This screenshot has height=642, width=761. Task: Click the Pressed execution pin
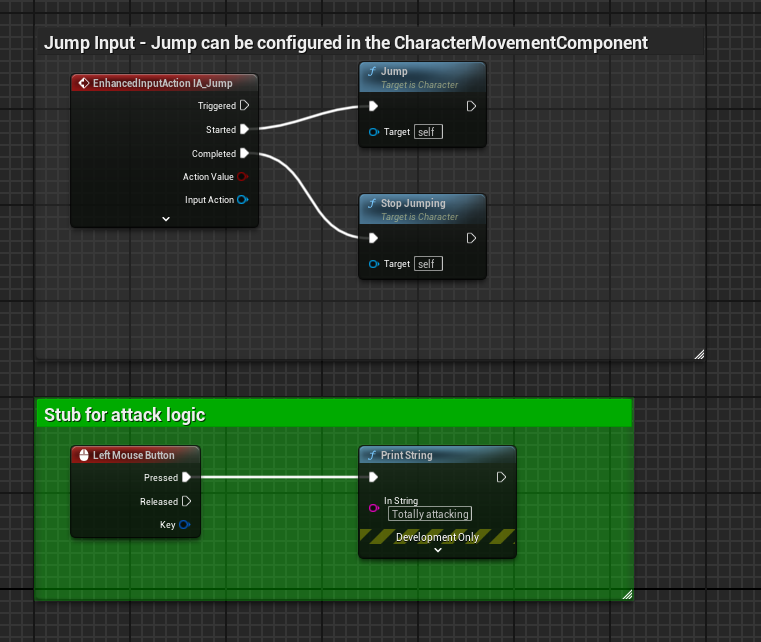(186, 477)
